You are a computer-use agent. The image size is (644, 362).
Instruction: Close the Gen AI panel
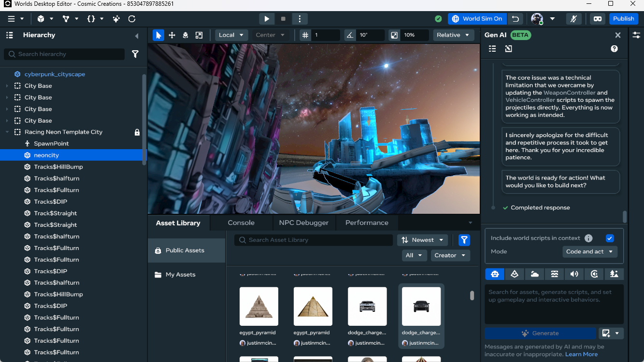[x=618, y=35]
